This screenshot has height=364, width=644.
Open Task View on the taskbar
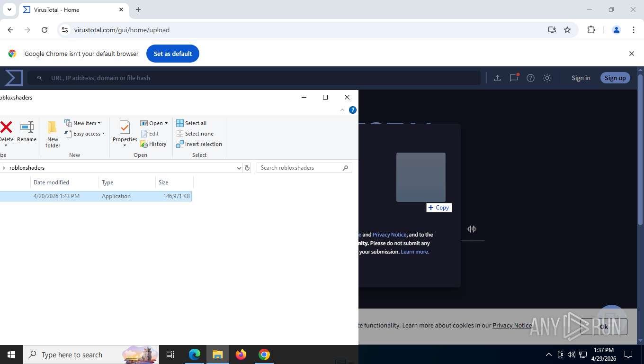[170, 355]
